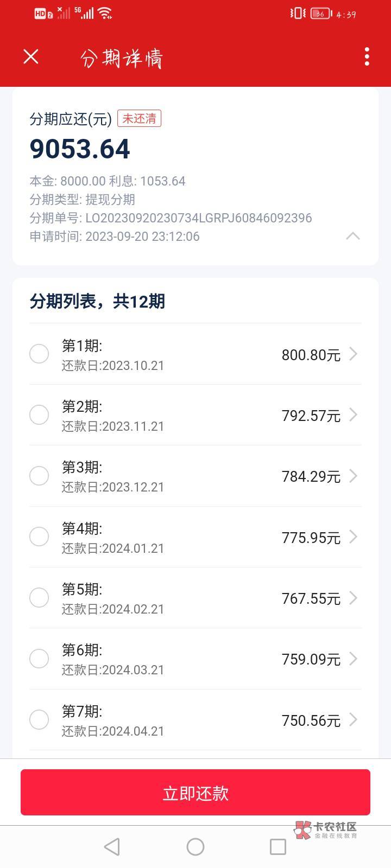
Task: Open period 1 details via chevron arrow
Action: click(x=354, y=354)
